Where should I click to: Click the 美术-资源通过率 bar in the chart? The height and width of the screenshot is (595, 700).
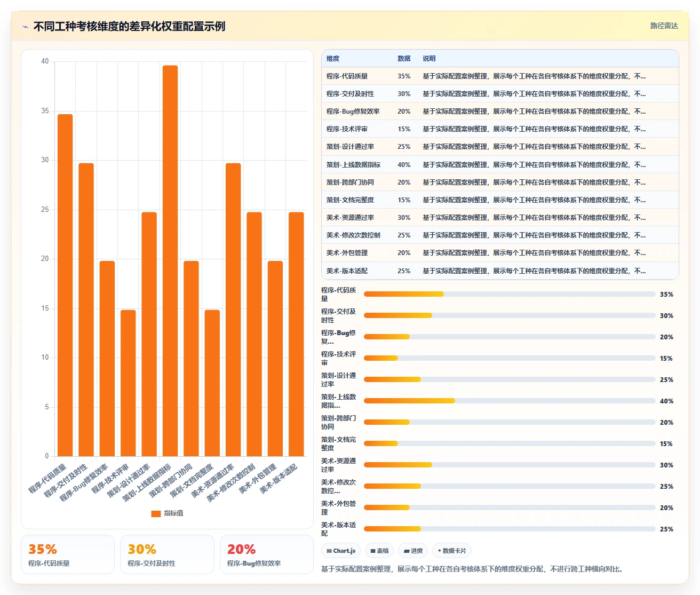point(233,310)
